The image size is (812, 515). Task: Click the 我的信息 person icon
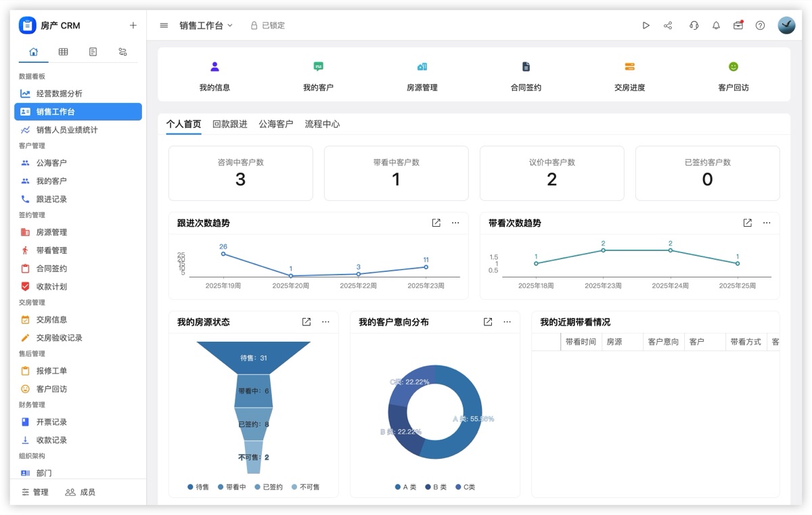215,66
